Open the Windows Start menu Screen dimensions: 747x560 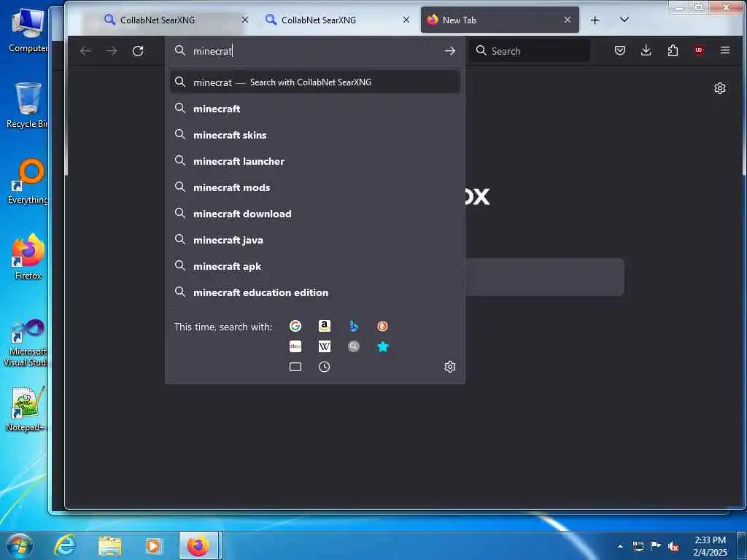point(20,545)
